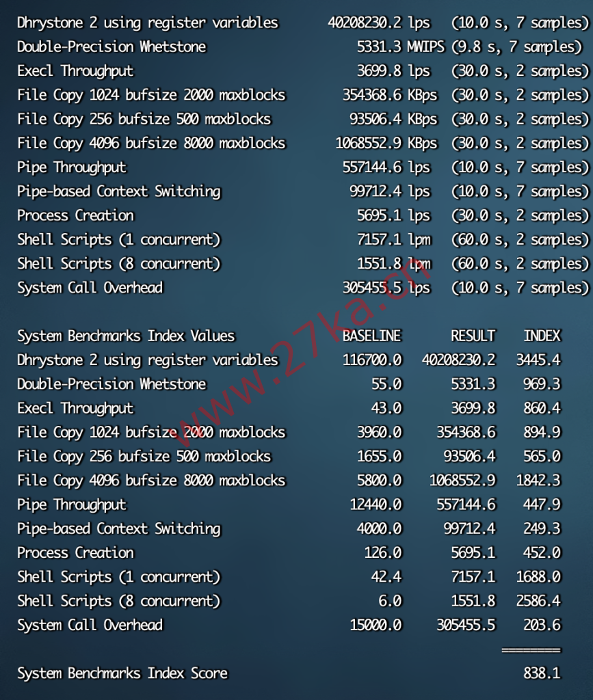Click the RESULT column header
This screenshot has width=593, height=700.
click(x=473, y=336)
